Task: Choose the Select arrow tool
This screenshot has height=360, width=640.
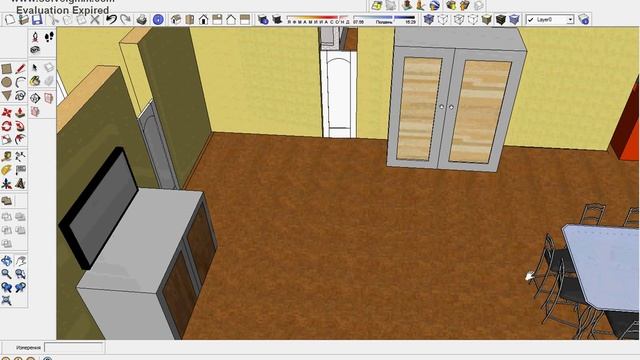Action: coord(35,68)
